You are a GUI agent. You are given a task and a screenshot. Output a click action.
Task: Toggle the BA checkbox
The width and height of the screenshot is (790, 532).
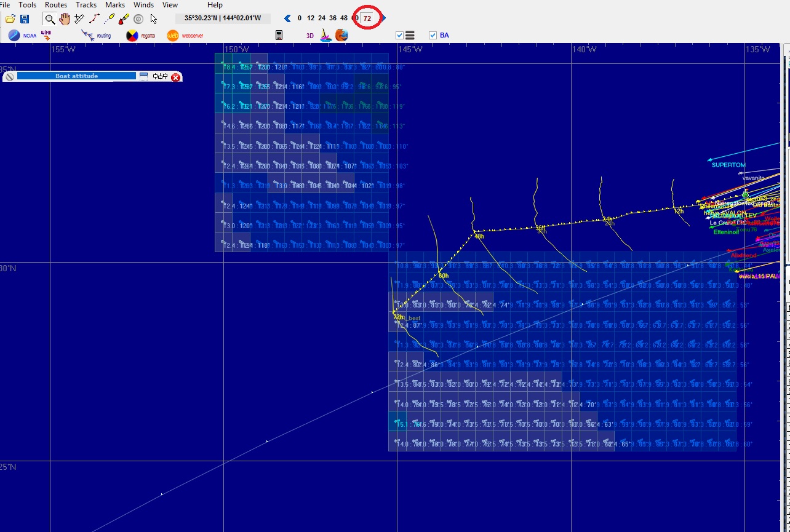[x=433, y=36]
